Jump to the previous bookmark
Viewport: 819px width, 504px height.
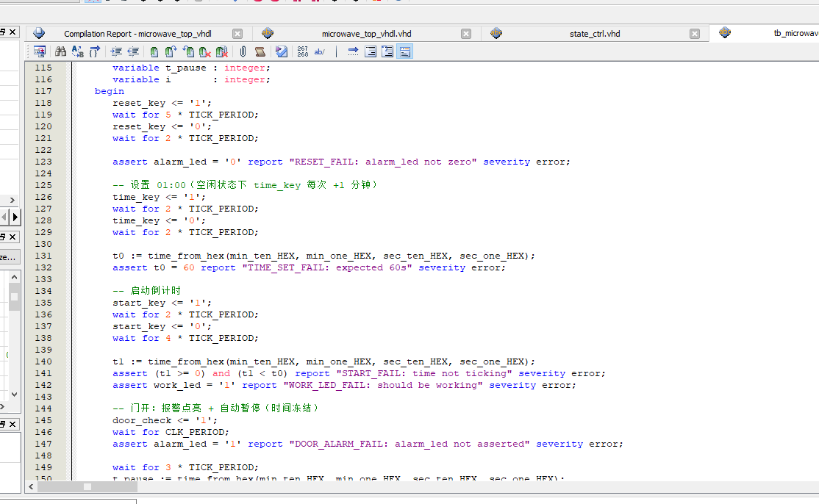tap(188, 51)
